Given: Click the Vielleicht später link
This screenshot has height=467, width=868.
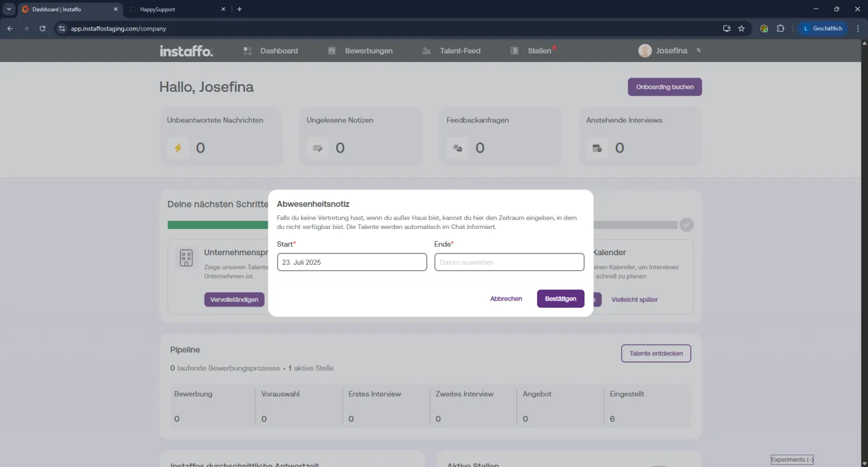Looking at the screenshot, I should 634,299.
